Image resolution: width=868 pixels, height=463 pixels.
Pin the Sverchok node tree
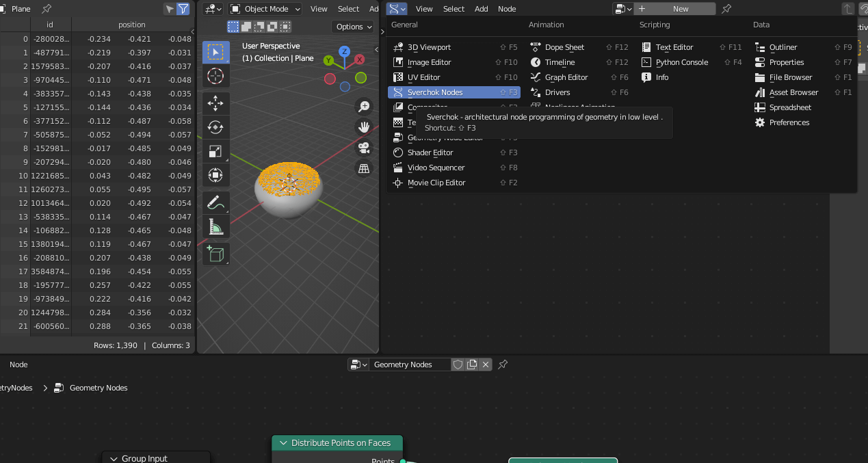pos(727,9)
